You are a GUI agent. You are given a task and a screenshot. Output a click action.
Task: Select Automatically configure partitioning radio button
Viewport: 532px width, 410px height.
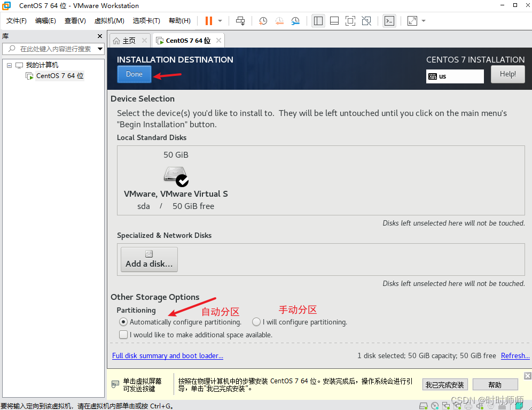pos(123,322)
